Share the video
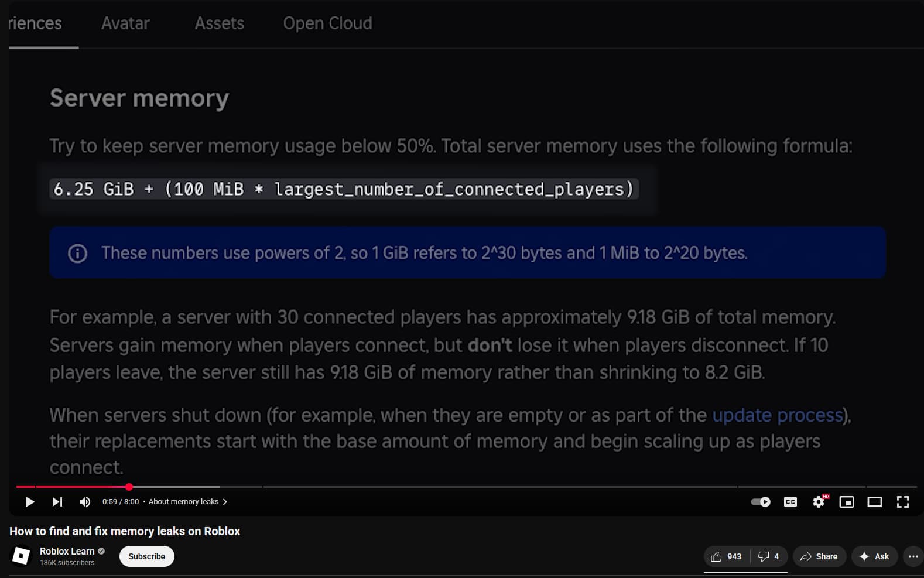This screenshot has height=578, width=924. (819, 556)
